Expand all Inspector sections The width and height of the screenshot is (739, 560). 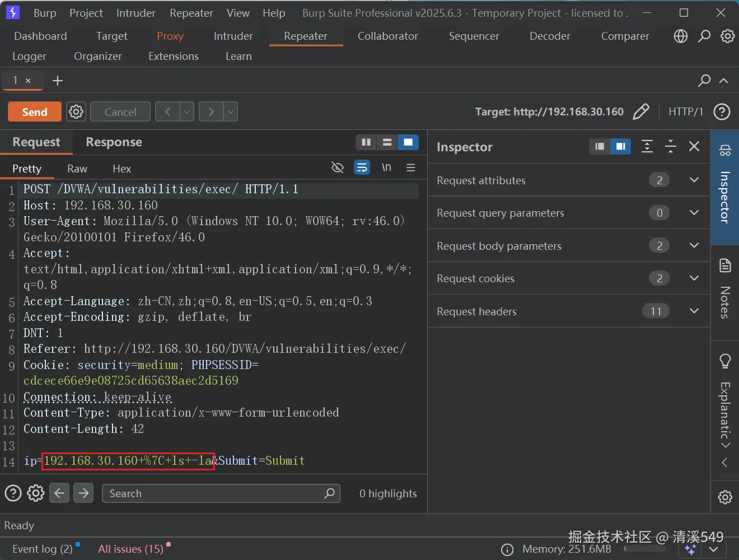(647, 146)
